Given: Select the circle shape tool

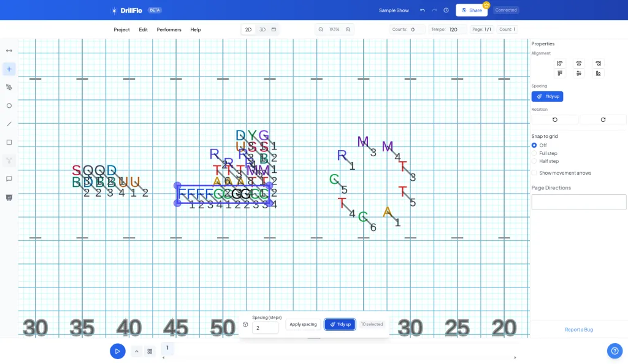Looking at the screenshot, I should pyautogui.click(x=9, y=105).
